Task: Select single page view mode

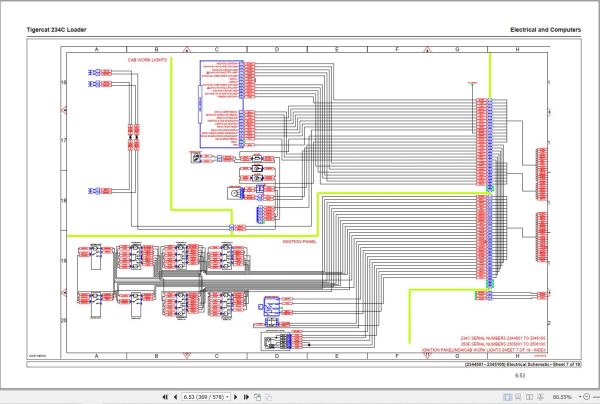Action: 508,397
